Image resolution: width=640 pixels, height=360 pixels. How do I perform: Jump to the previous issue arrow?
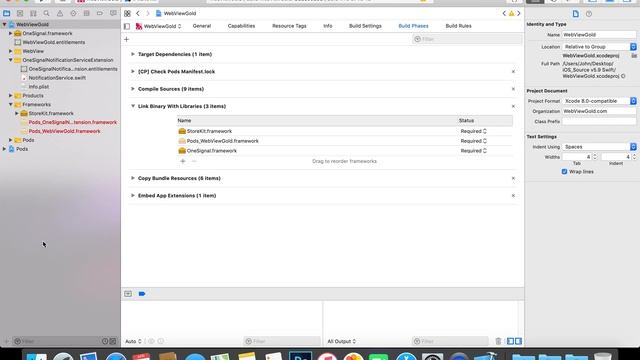[x=504, y=13]
